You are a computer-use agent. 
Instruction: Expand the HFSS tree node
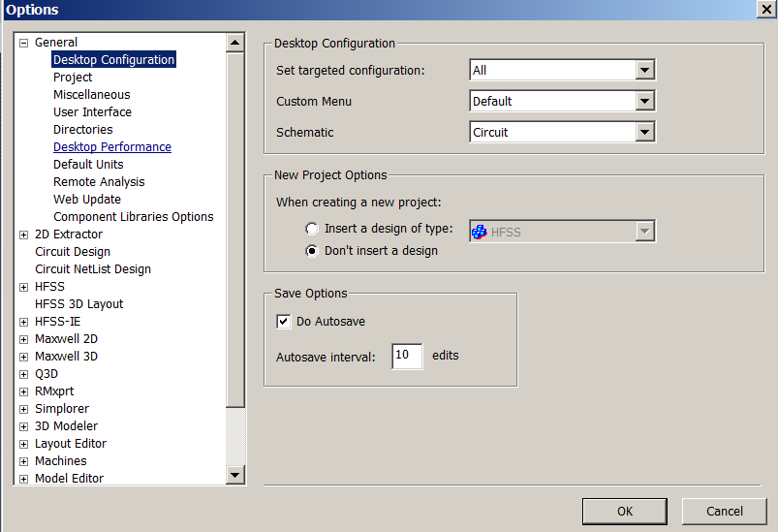coord(23,288)
